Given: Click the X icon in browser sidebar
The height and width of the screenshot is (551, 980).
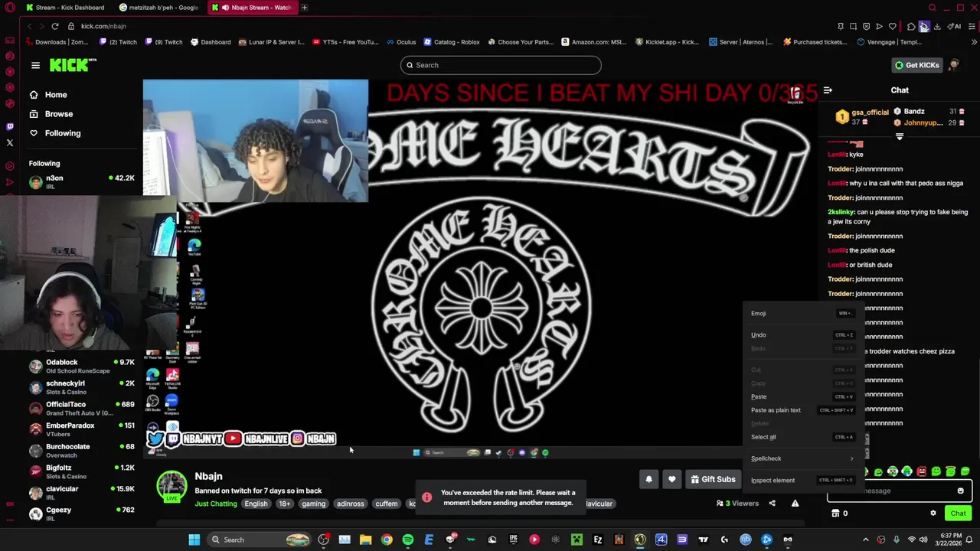Looking at the screenshot, I should click(x=10, y=142).
